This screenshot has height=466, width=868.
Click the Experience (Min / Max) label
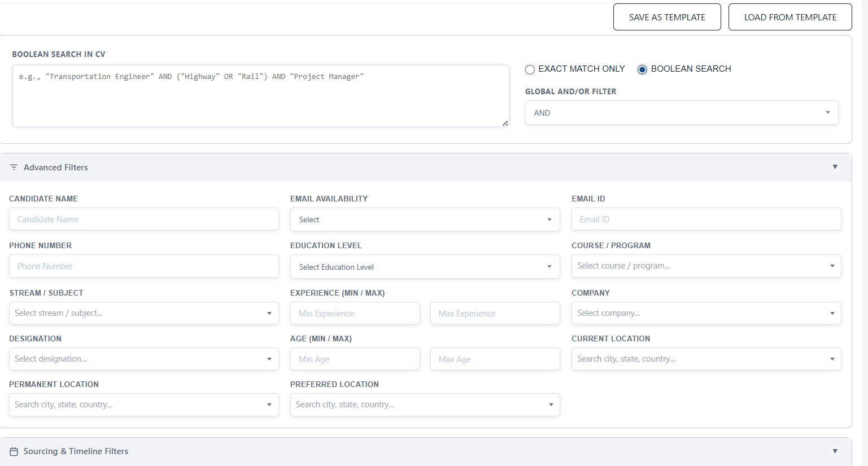(337, 293)
